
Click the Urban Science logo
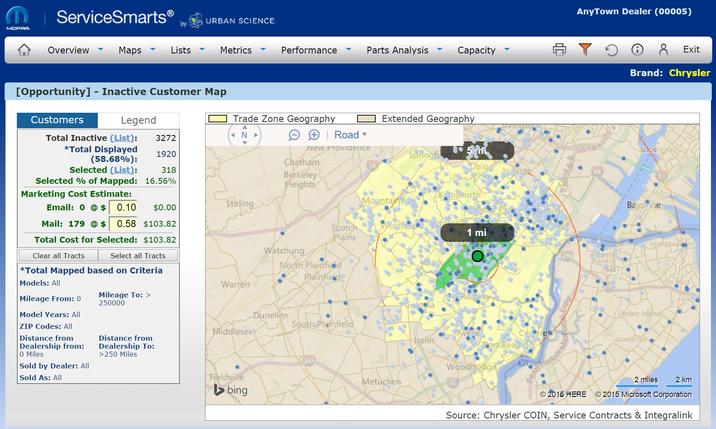click(x=233, y=21)
